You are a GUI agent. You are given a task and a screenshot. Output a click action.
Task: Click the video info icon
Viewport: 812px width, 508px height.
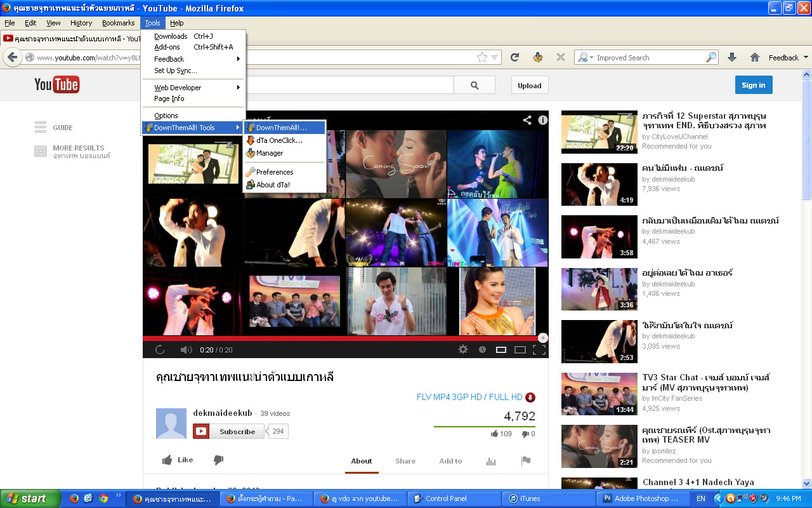click(x=543, y=119)
